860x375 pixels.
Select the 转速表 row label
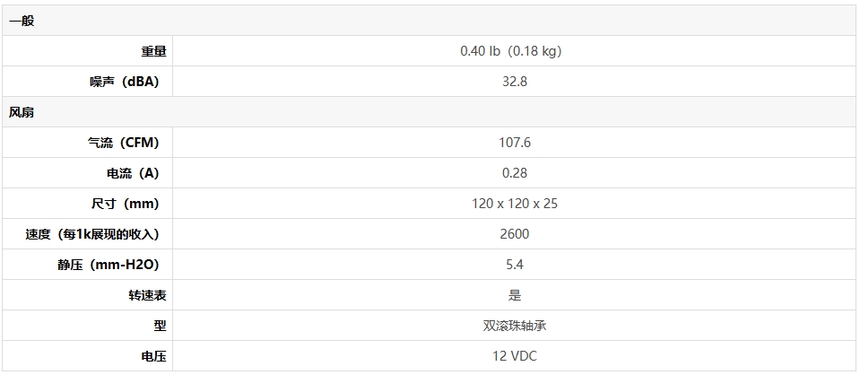click(x=147, y=296)
